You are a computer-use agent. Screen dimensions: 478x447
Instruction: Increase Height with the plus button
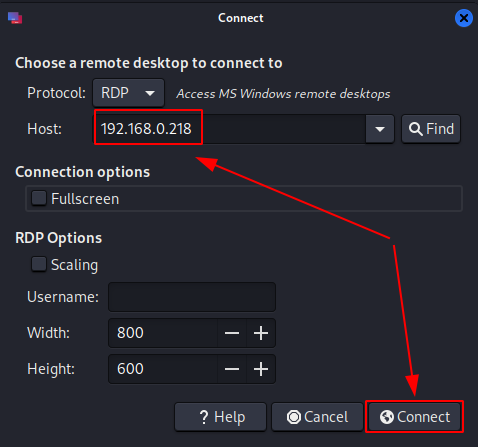coord(261,369)
